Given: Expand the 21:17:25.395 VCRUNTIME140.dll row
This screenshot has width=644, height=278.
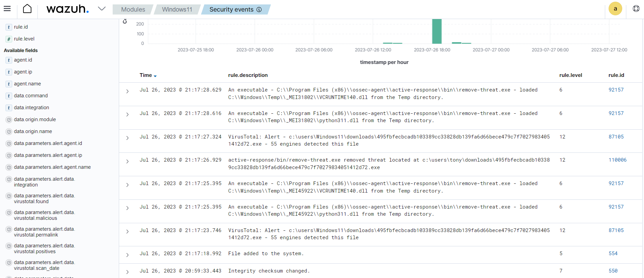Looking at the screenshot, I should tap(127, 185).
